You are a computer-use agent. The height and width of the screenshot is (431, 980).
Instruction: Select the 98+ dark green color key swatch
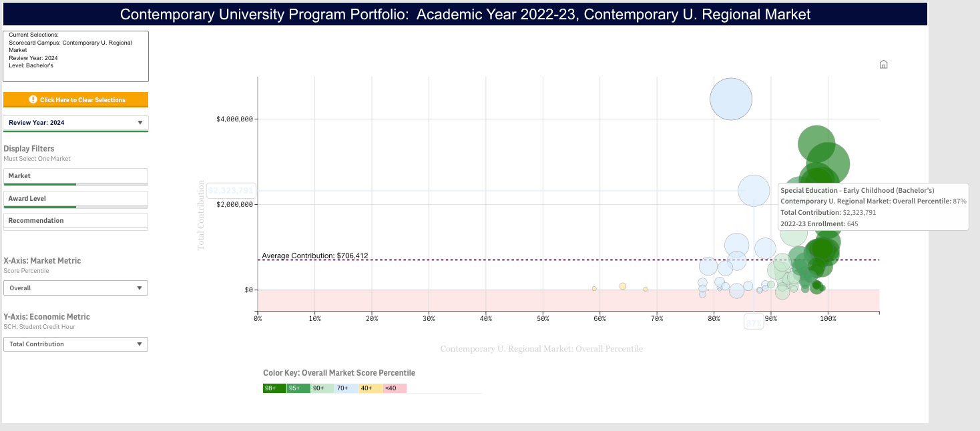pos(274,388)
